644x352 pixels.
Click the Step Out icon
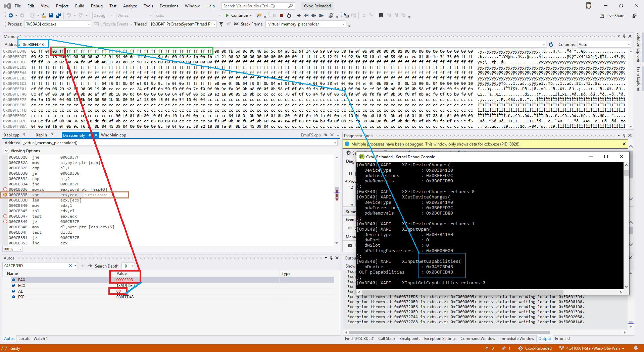point(321,15)
